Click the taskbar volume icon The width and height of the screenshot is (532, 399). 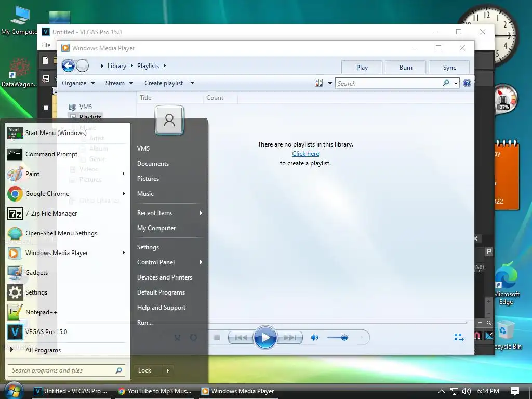coord(467,391)
